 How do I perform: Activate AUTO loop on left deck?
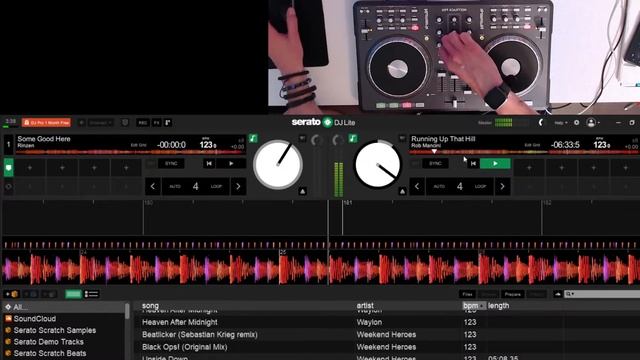click(175, 187)
